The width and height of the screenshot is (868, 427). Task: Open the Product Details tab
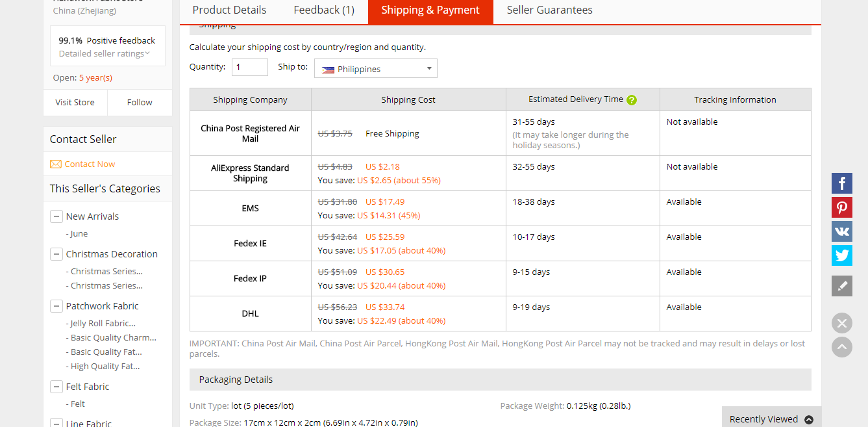click(229, 10)
